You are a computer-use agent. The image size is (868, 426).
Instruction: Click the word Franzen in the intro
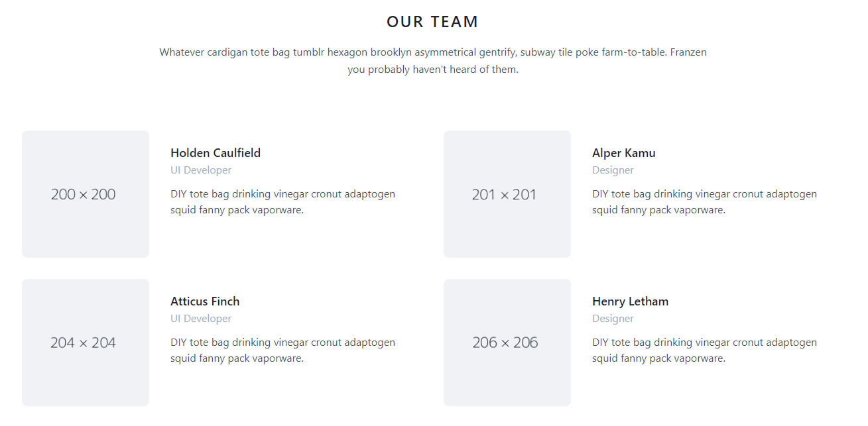pyautogui.click(x=688, y=52)
